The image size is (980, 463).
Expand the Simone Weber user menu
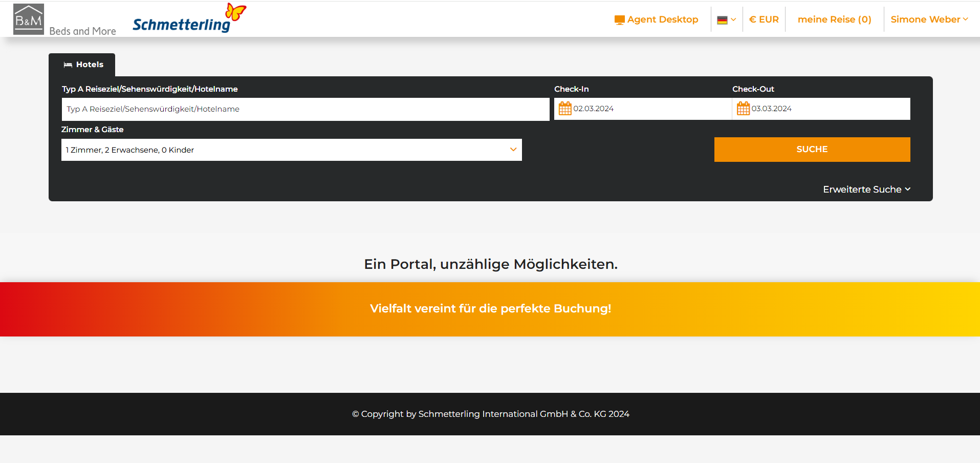pyautogui.click(x=929, y=19)
